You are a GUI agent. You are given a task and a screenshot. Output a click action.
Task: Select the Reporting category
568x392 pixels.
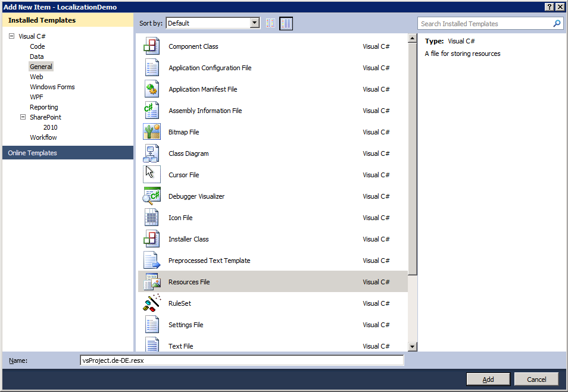pos(44,107)
